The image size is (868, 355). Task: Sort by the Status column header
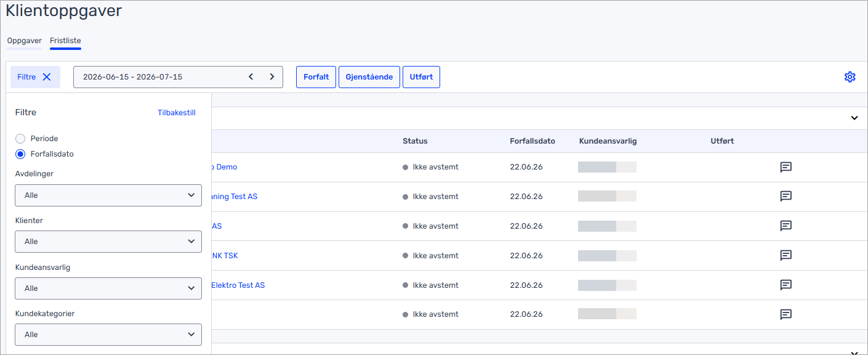coord(415,141)
